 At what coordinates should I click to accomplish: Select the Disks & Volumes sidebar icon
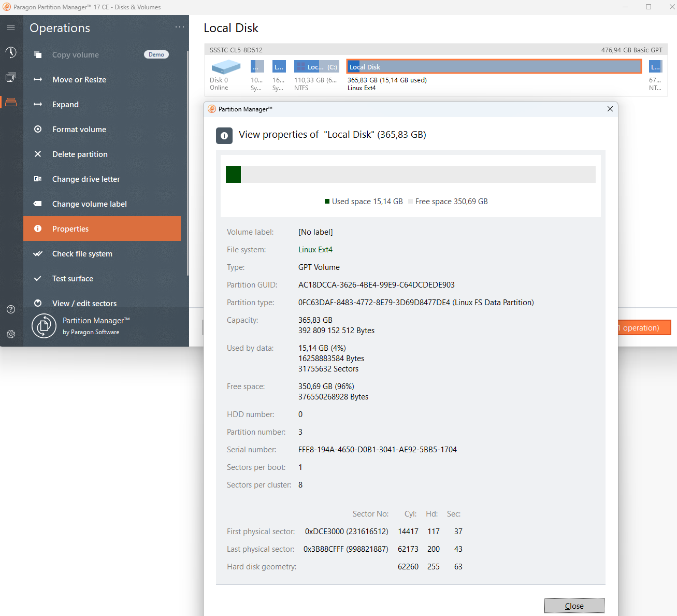tap(11, 102)
